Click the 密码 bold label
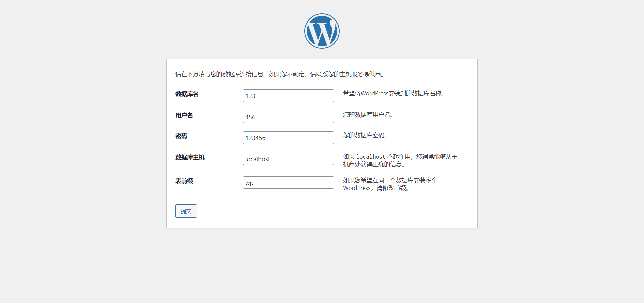This screenshot has height=303, width=644. tap(181, 136)
